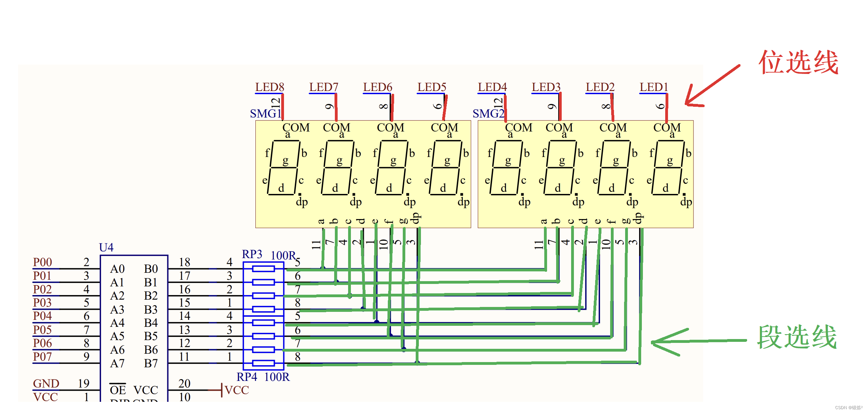The height and width of the screenshot is (413, 868).
Task: Click the LED8 net label
Action: pos(269,87)
